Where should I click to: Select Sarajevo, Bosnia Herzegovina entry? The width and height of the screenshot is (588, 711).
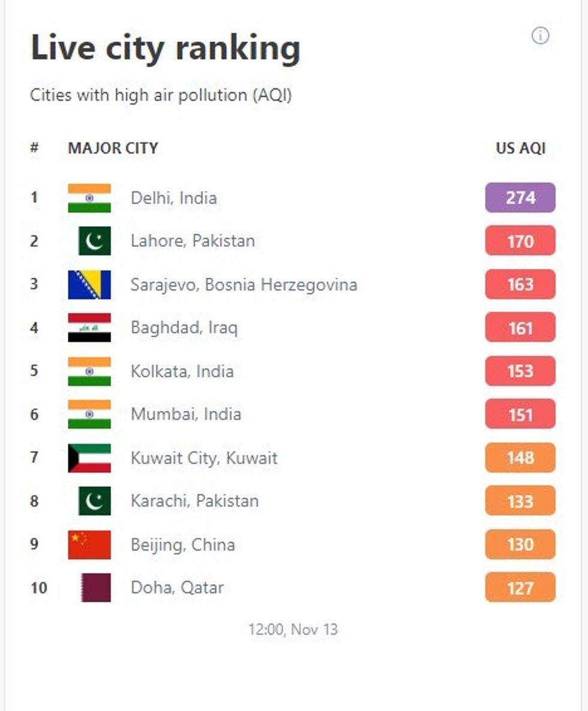tap(244, 284)
